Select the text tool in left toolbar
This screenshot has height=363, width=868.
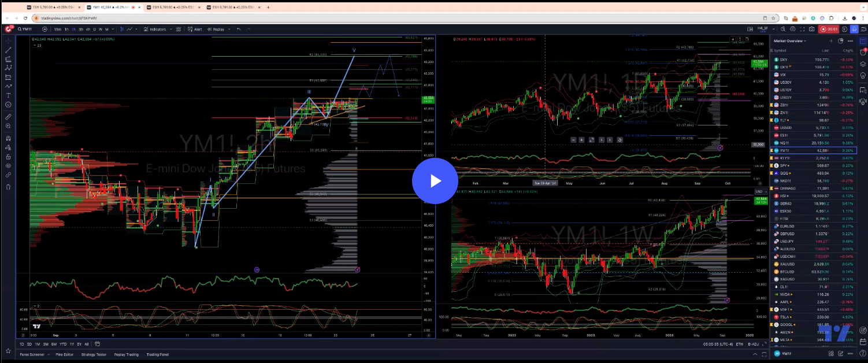pyautogui.click(x=8, y=95)
